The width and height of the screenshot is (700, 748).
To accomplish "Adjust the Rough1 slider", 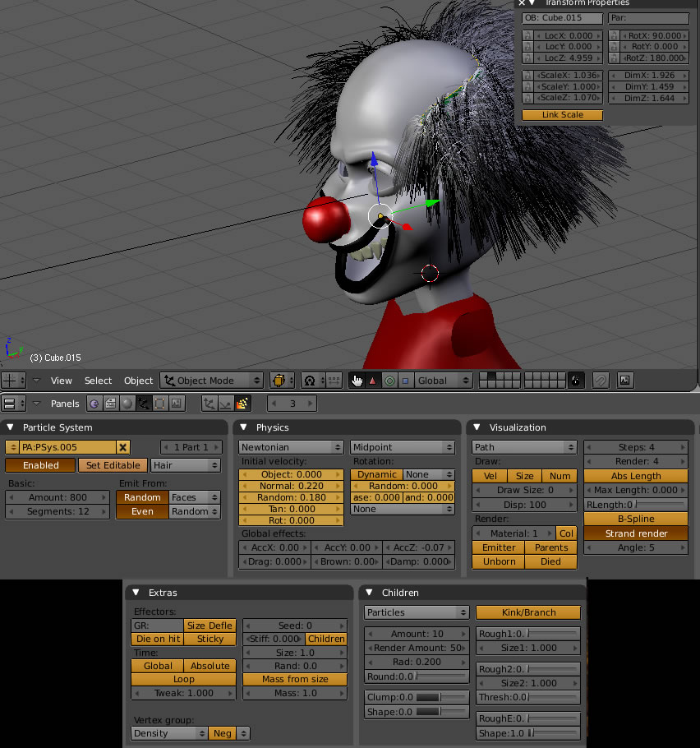I will (528, 634).
